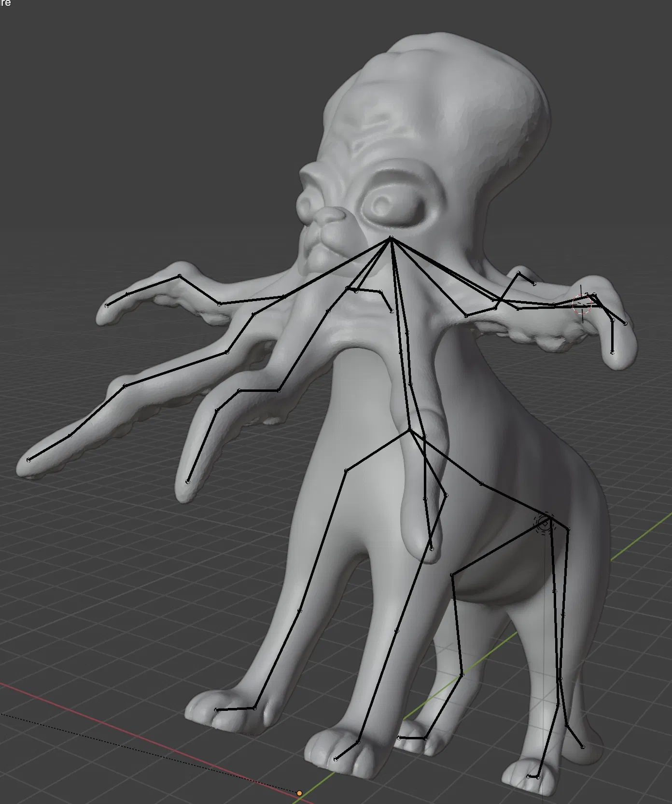Viewport: 672px width, 804px height.
Task: Click the red-white 3D cursor on the right tentacle
Action: [x=582, y=304]
